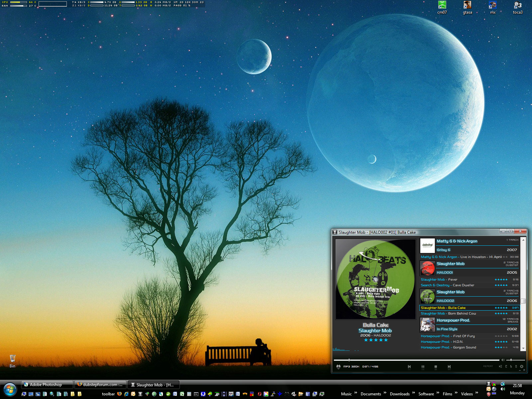Expand the Music toolbar chevron
This screenshot has width=532, height=399.
[356, 393]
